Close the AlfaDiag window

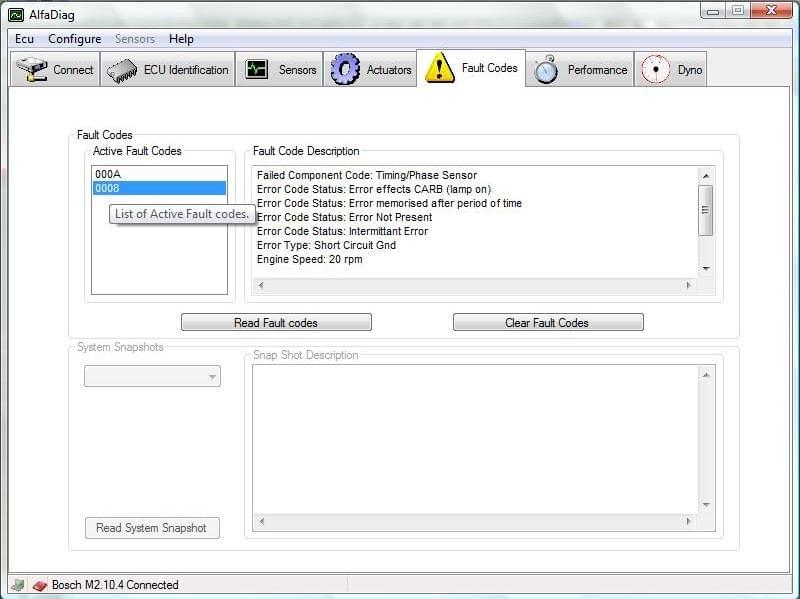pos(771,11)
